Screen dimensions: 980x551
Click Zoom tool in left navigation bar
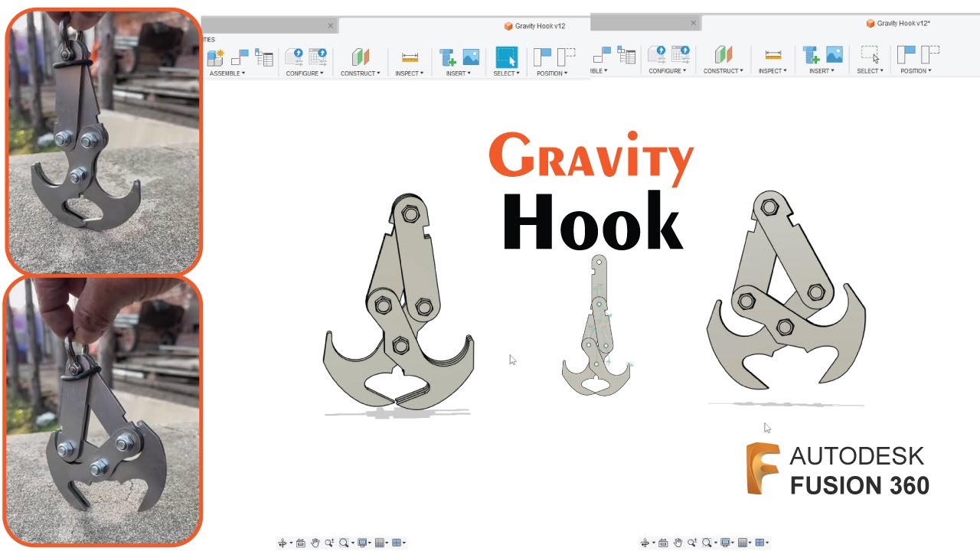click(329, 543)
